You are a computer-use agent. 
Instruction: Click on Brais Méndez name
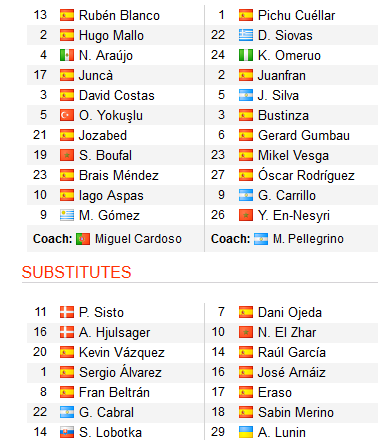(x=119, y=175)
